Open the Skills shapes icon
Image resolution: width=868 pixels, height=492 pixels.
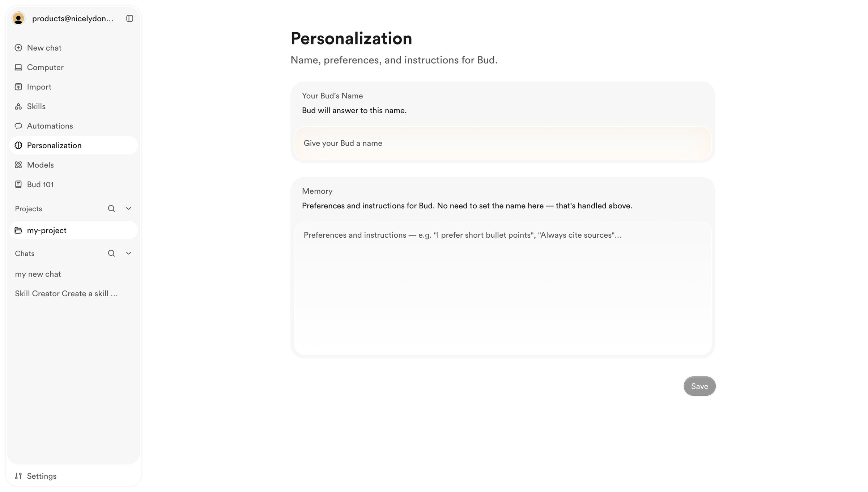18,106
